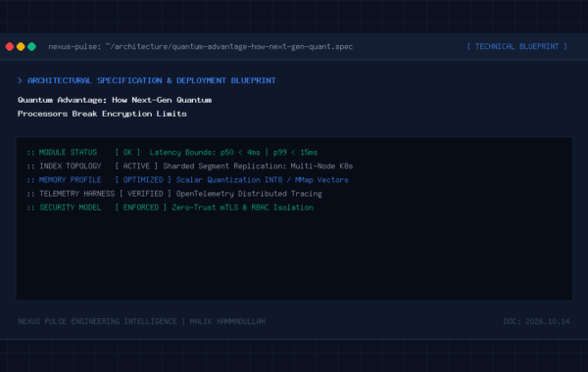
Task: Click the yellow minimize window dot
Action: click(21, 46)
